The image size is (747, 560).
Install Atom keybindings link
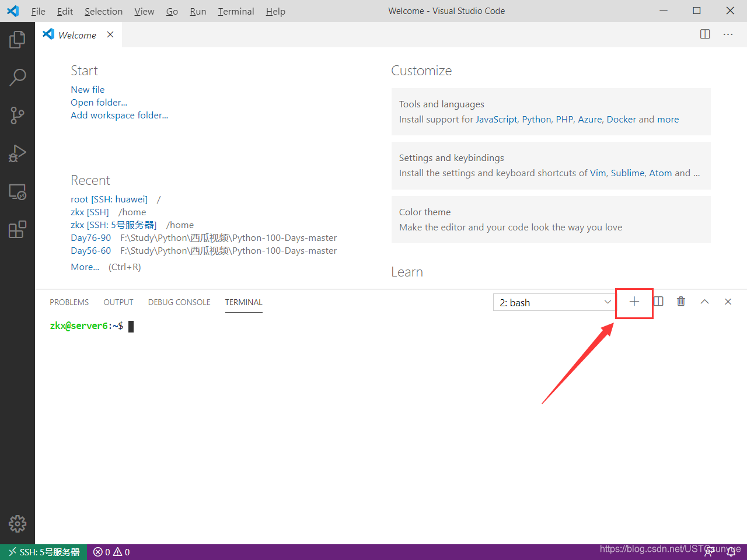point(661,173)
